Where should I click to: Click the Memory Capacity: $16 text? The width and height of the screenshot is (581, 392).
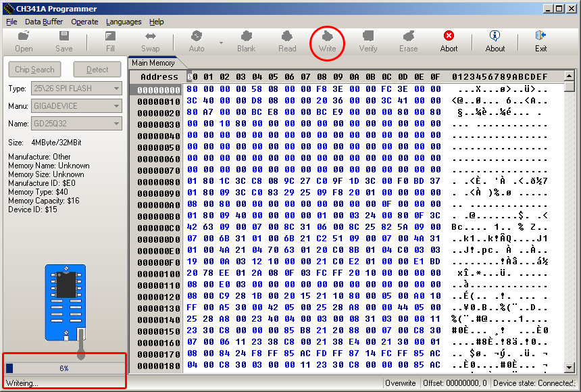tap(44, 201)
